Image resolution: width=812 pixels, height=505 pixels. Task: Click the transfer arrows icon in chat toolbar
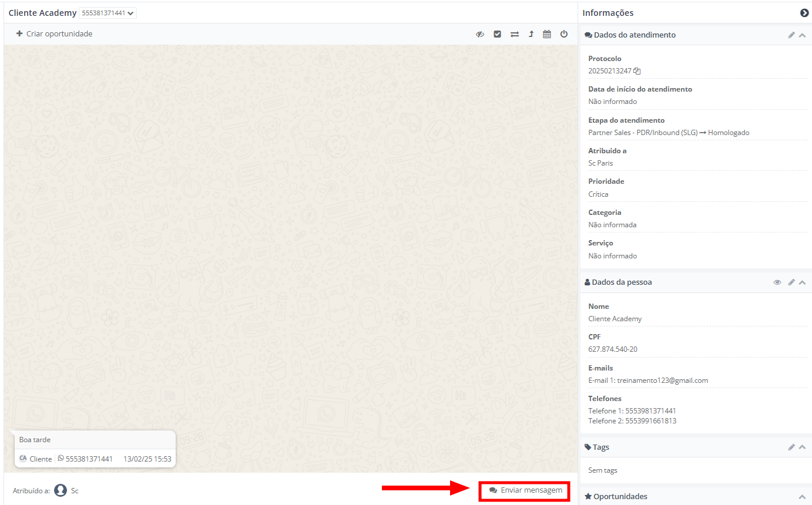click(x=515, y=34)
